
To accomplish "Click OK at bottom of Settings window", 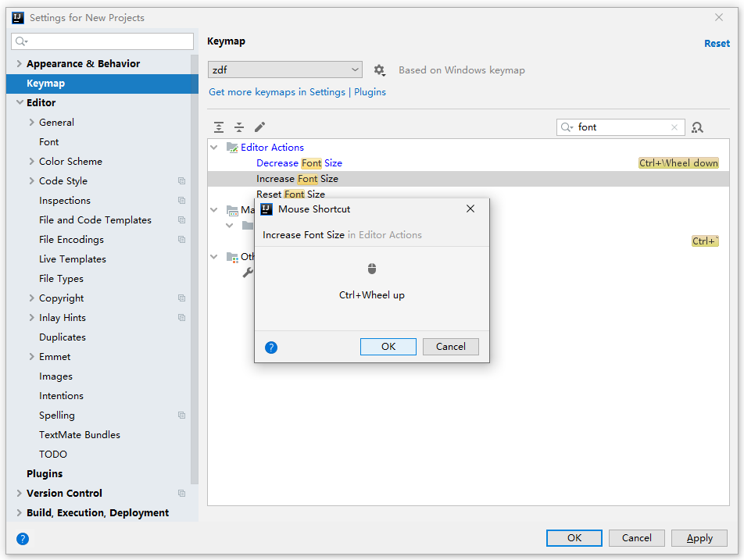I will (574, 538).
